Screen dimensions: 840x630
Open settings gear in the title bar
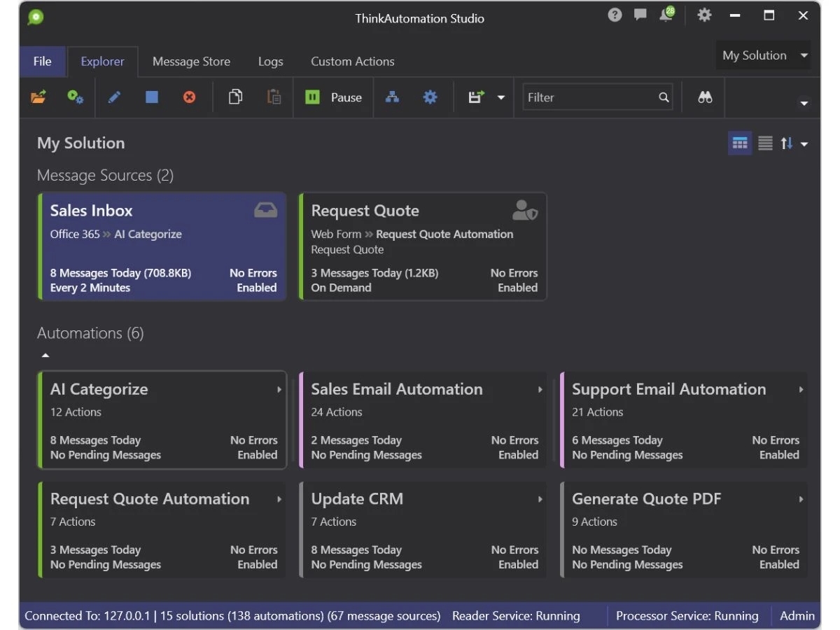pos(704,15)
